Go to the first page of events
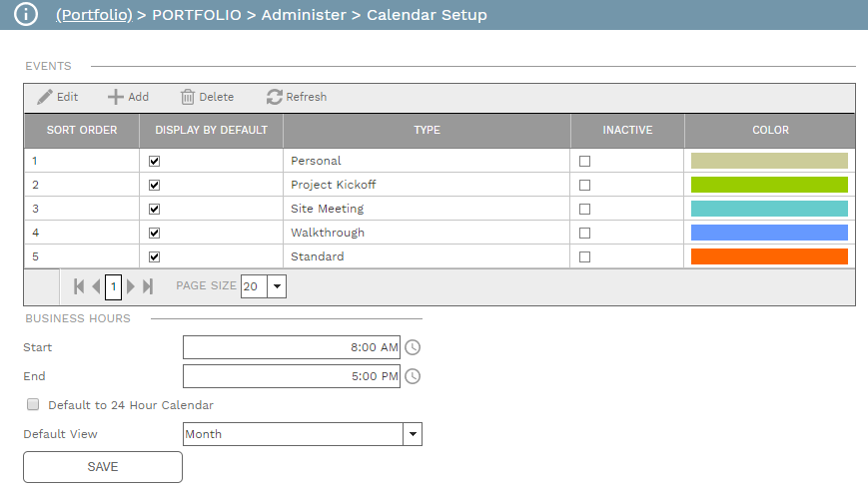This screenshot has height=494, width=868. point(79,286)
